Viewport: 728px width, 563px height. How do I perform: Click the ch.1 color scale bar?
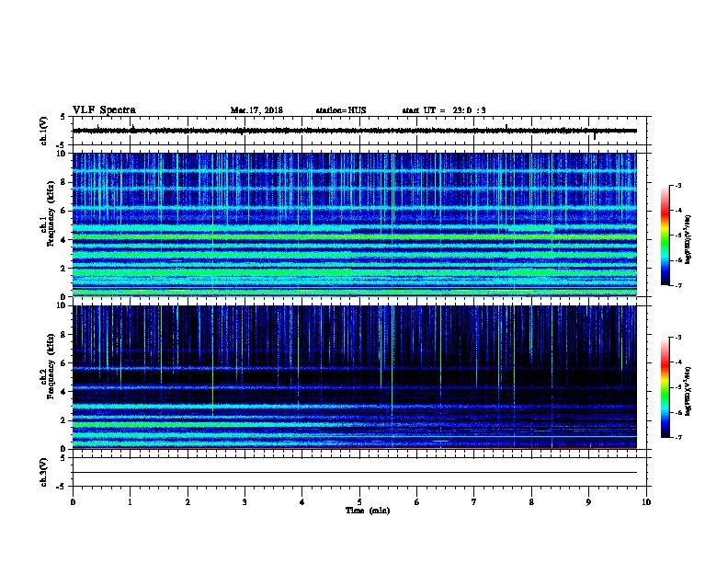(x=665, y=236)
